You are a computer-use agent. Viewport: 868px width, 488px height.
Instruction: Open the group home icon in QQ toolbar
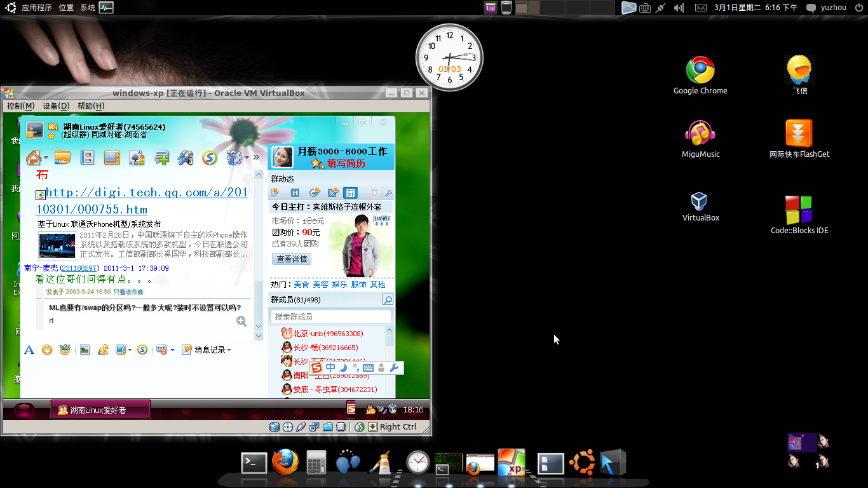pyautogui.click(x=33, y=157)
